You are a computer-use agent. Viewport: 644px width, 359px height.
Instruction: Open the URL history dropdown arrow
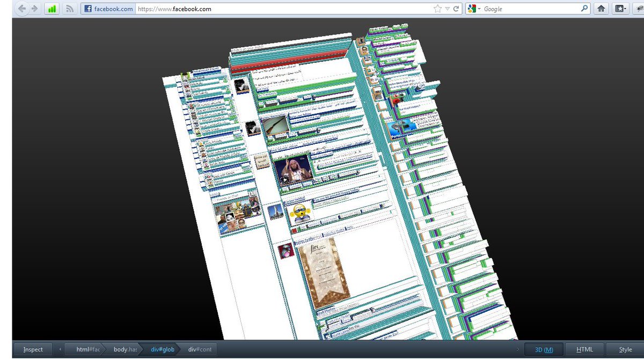coord(447,9)
